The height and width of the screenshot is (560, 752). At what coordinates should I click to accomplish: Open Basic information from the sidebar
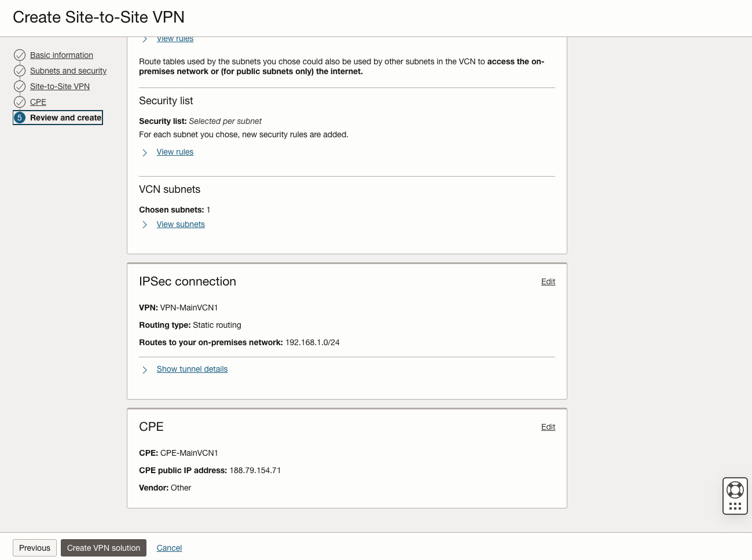coord(61,55)
